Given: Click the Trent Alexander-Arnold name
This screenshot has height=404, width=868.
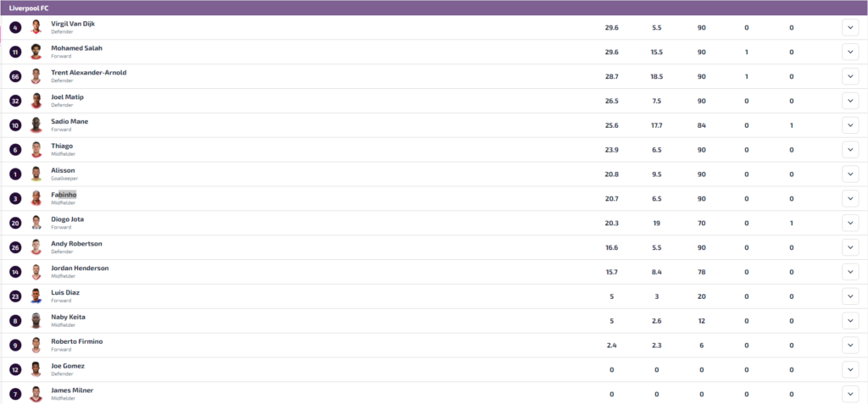Looking at the screenshot, I should (x=88, y=73).
